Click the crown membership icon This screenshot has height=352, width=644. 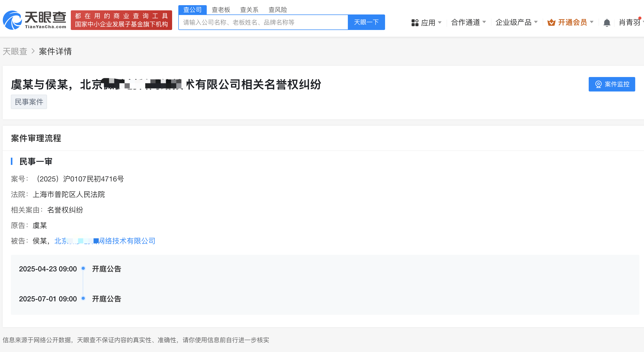pyautogui.click(x=551, y=22)
